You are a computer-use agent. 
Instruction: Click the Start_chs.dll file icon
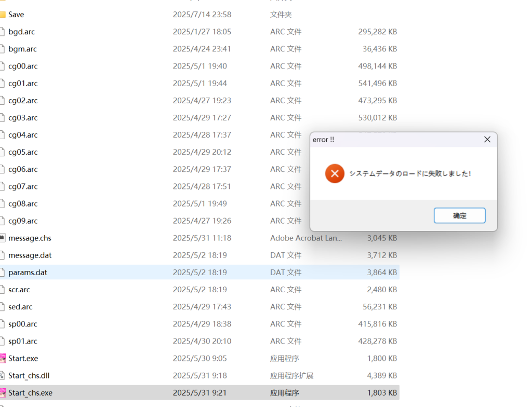tap(3, 376)
